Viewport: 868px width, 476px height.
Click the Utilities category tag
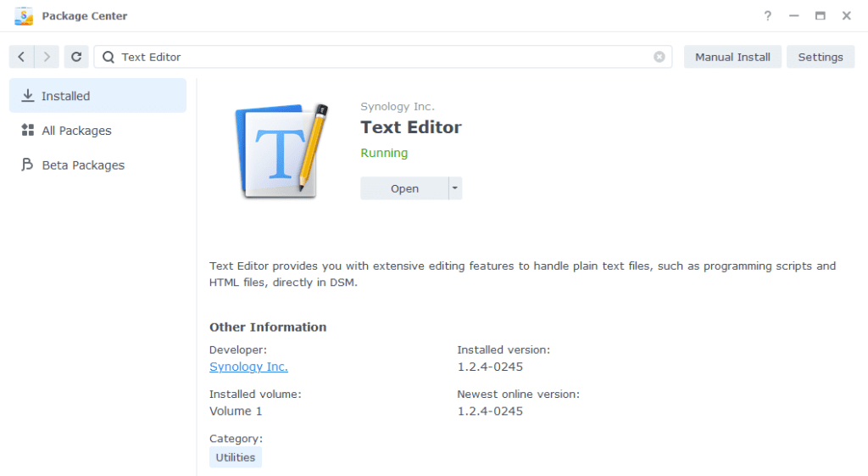pos(236,457)
